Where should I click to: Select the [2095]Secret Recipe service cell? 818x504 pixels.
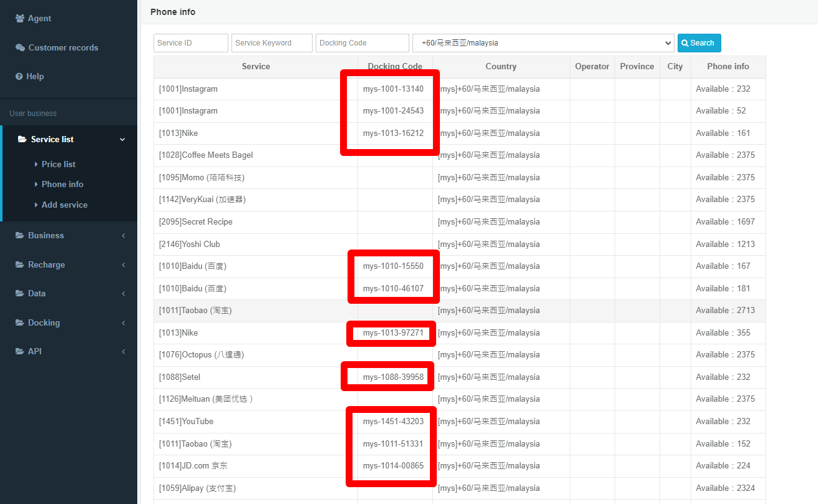coord(256,222)
